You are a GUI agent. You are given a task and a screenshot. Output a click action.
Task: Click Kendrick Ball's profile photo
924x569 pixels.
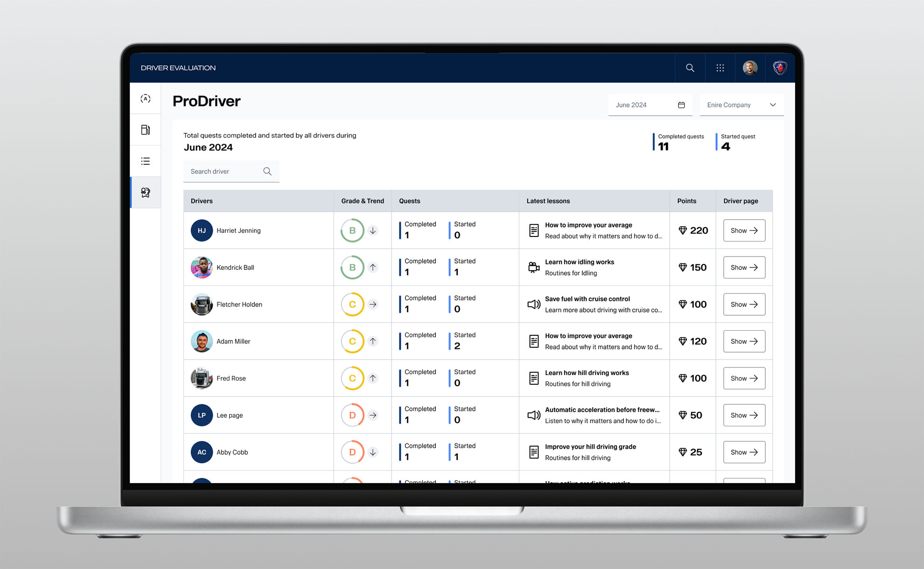coord(202,267)
